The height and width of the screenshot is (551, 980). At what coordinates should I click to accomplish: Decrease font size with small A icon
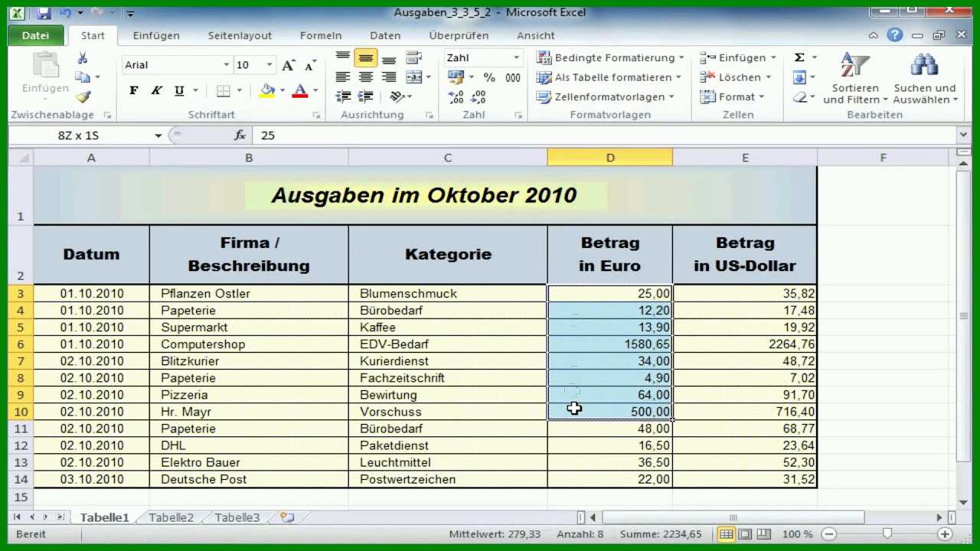[310, 66]
